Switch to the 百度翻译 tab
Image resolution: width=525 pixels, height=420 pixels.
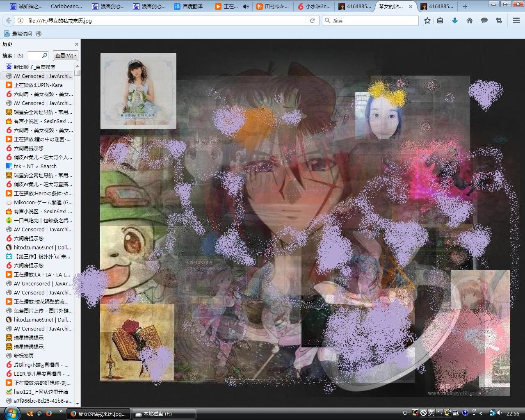pyautogui.click(x=189, y=7)
